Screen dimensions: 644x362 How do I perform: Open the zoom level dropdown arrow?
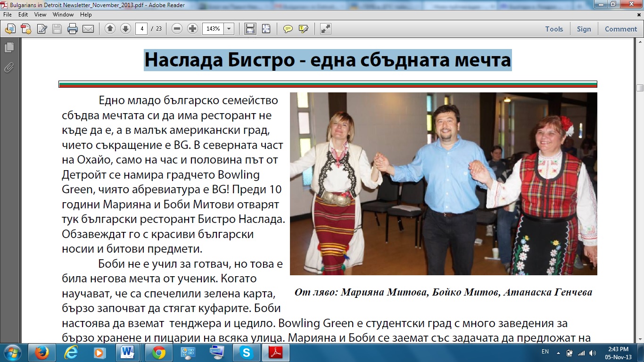tap(229, 29)
